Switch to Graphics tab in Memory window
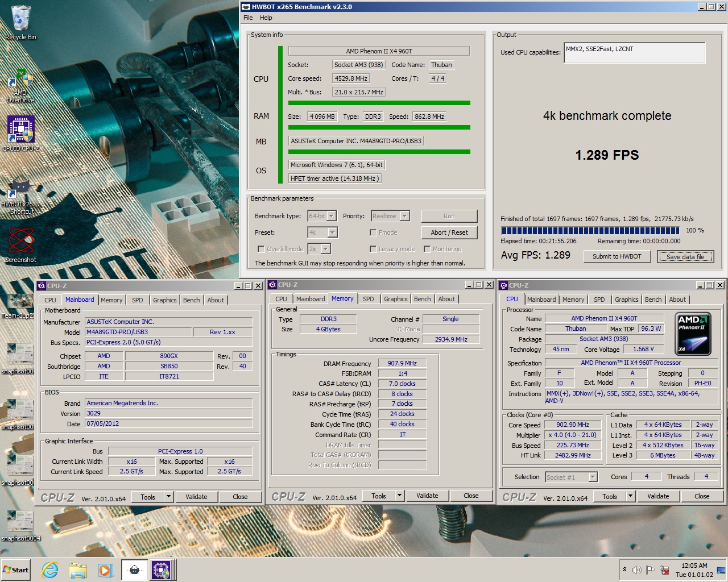 (x=396, y=299)
